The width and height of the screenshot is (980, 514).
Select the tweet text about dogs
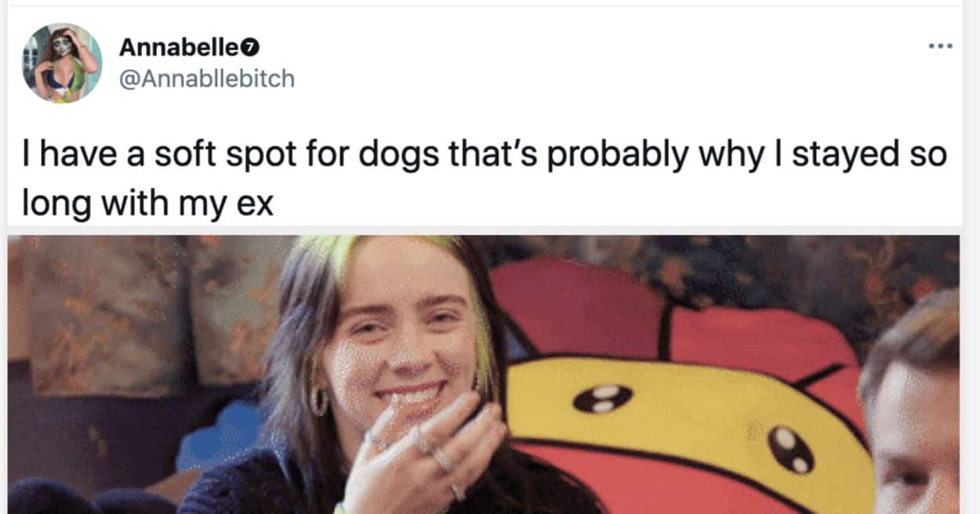pos(485,179)
